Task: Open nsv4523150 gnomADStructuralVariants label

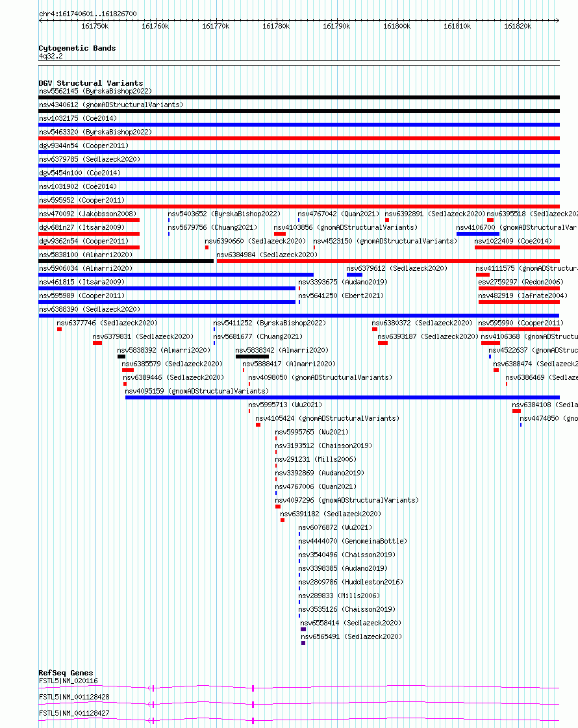Action: pyautogui.click(x=385, y=241)
